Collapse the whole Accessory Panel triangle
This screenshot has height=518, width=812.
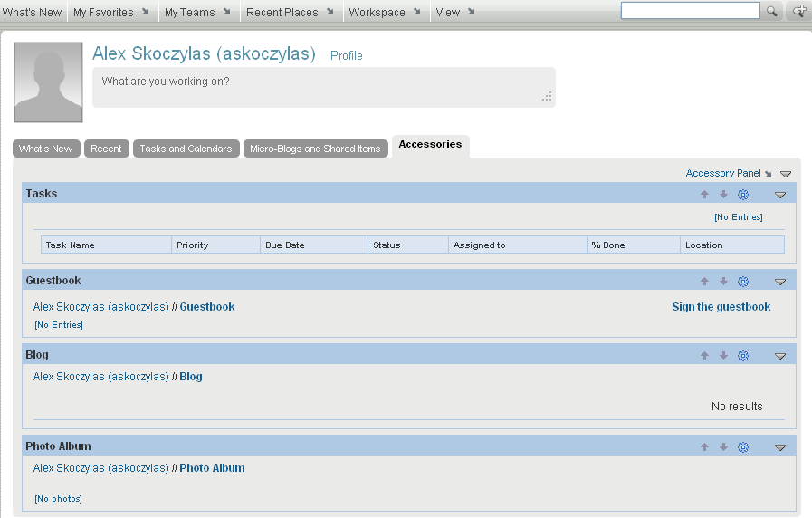[x=786, y=174]
